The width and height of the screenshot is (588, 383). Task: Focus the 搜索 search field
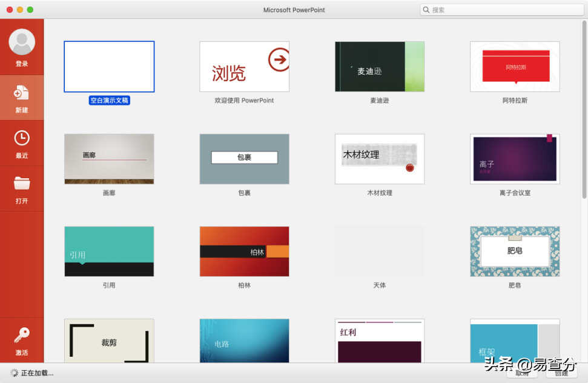pyautogui.click(x=502, y=10)
